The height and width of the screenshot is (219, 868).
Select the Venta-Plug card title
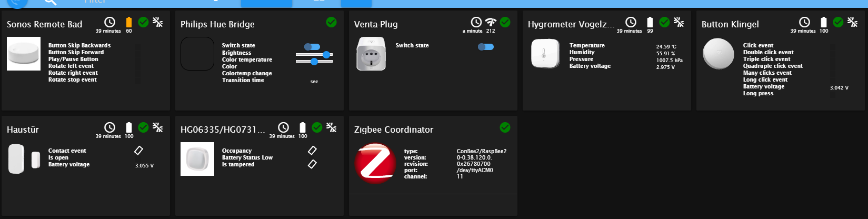[376, 24]
